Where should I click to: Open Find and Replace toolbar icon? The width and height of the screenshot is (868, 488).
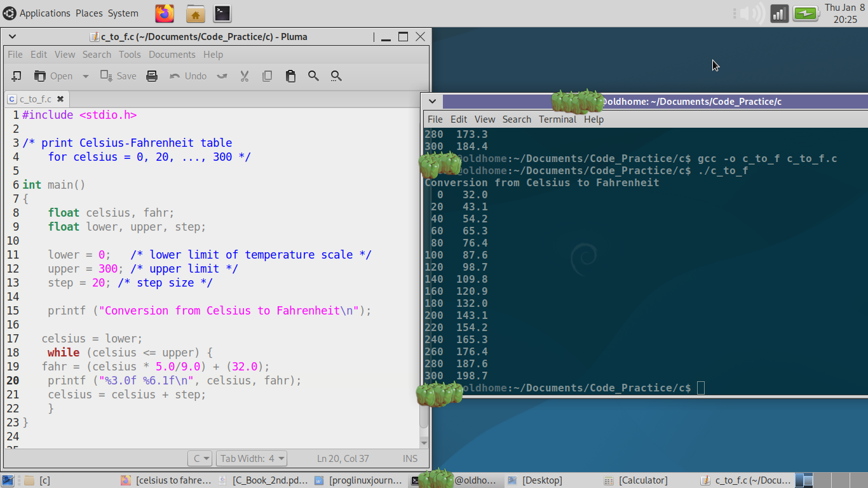point(336,76)
